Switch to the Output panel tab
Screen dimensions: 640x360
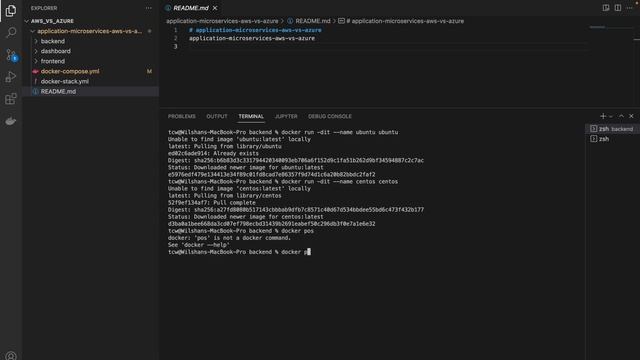[217, 116]
